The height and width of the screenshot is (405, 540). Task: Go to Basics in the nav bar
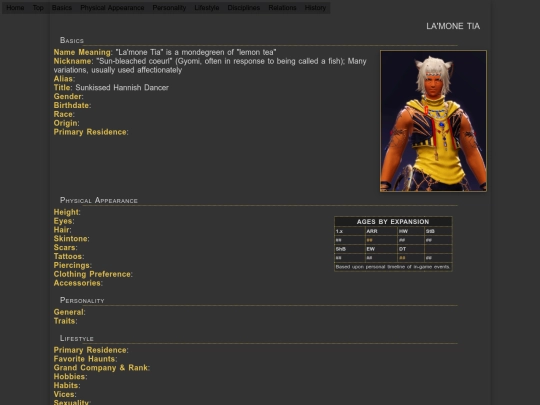click(x=62, y=8)
